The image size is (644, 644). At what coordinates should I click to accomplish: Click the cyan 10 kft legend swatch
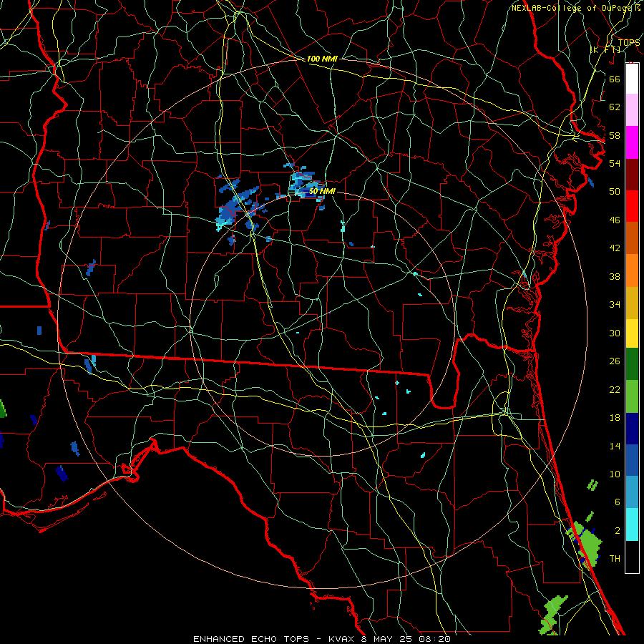click(x=632, y=525)
